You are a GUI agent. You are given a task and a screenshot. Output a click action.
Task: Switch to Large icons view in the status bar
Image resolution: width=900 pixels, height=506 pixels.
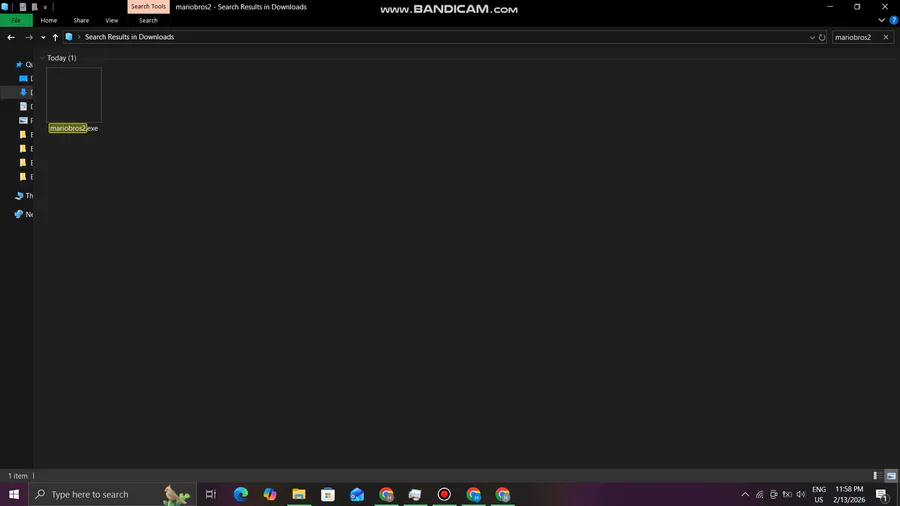(891, 476)
